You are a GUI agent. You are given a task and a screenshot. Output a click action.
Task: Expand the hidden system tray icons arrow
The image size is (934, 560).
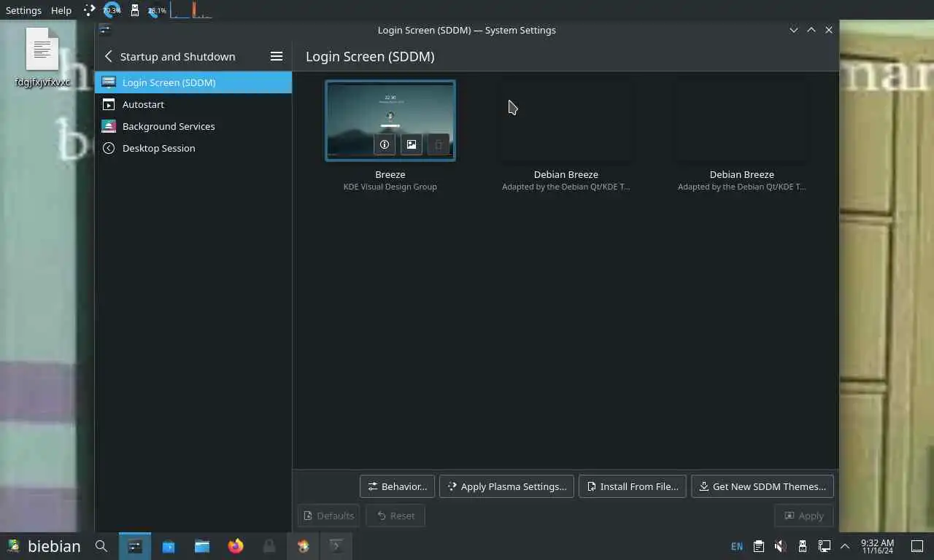pyautogui.click(x=845, y=546)
